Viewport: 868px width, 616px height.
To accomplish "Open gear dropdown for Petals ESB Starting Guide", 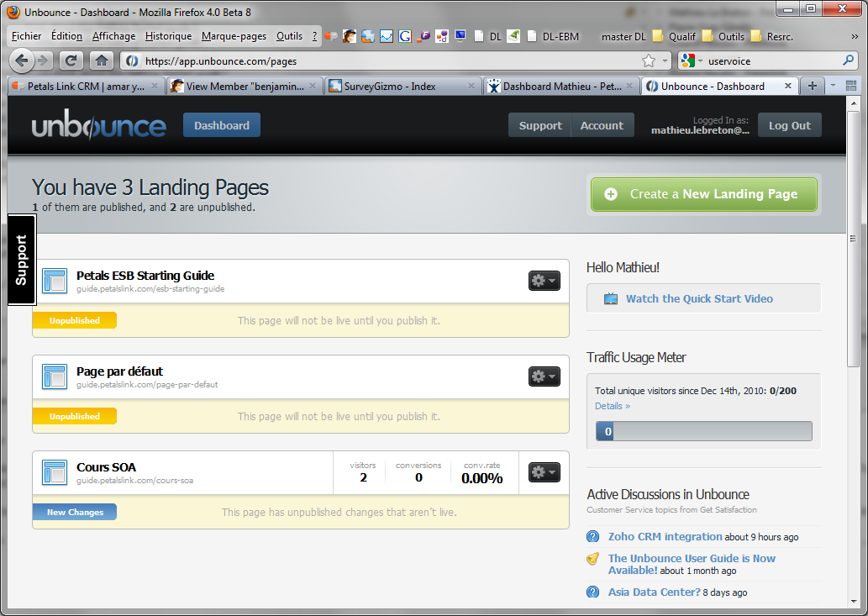I will (x=544, y=281).
